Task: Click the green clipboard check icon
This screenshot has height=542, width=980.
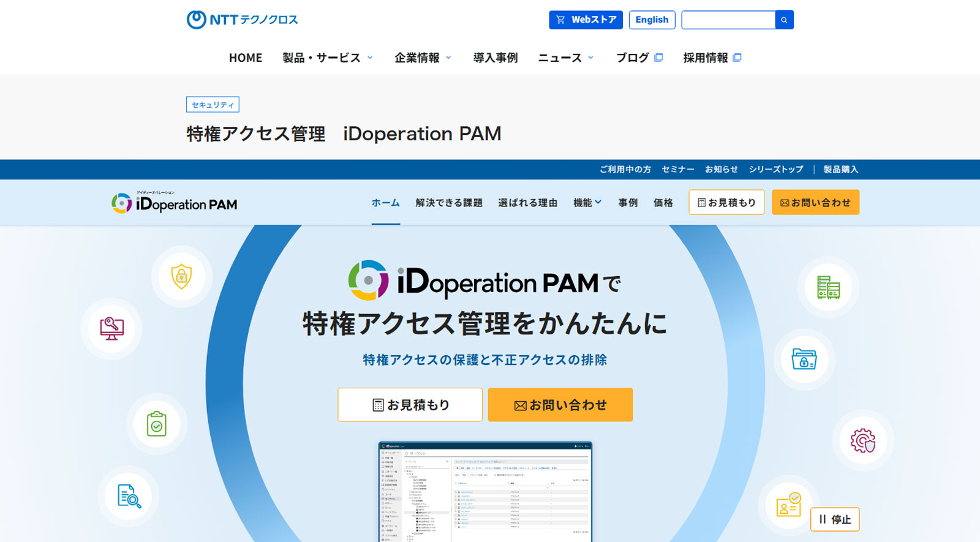Action: [x=157, y=424]
